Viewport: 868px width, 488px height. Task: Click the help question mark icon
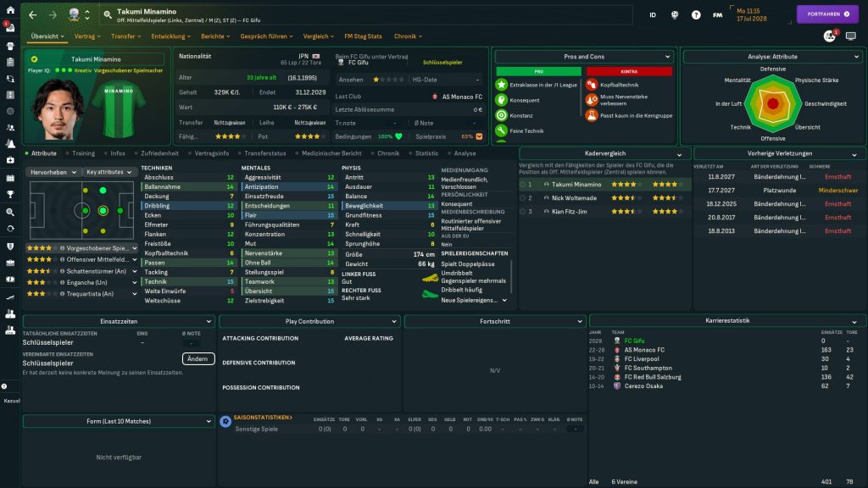pyautogui.click(x=696, y=14)
